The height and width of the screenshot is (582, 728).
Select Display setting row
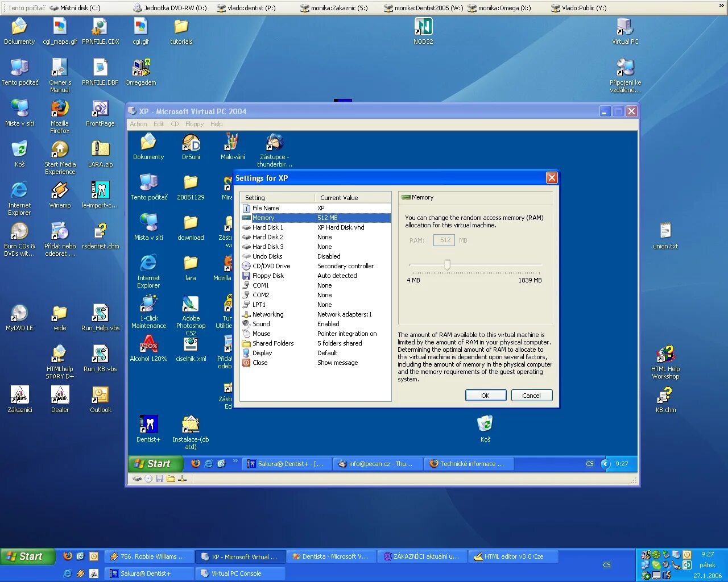pos(316,353)
